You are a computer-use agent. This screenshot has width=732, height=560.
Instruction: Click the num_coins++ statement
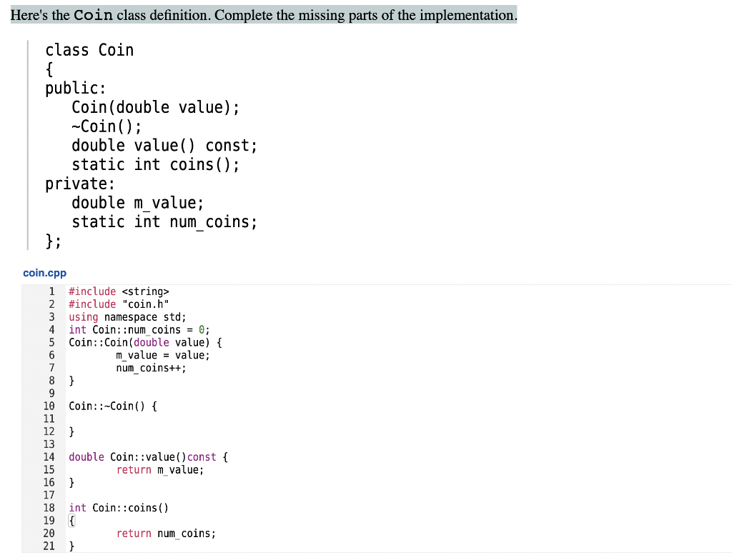click(152, 368)
